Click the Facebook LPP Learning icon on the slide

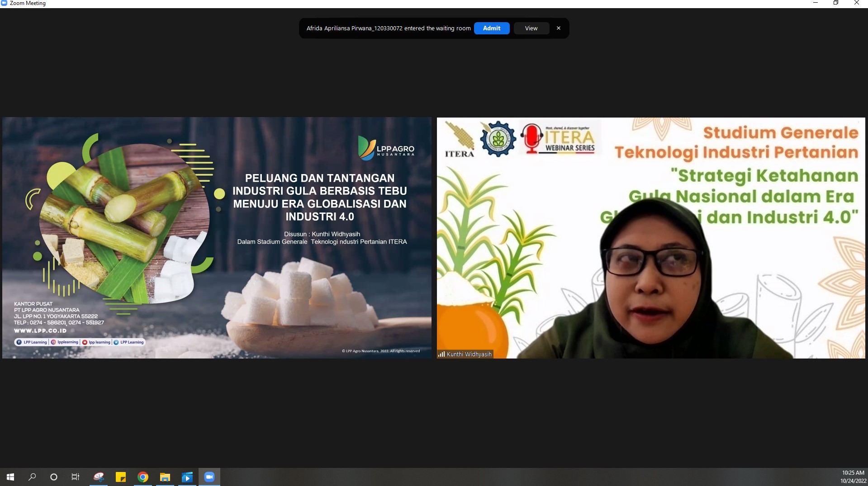pyautogui.click(x=19, y=342)
